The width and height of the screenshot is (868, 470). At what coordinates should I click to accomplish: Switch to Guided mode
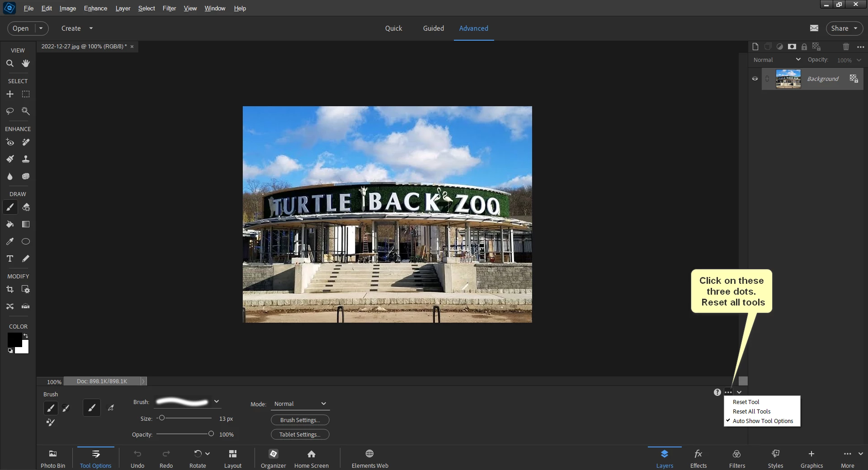click(433, 28)
